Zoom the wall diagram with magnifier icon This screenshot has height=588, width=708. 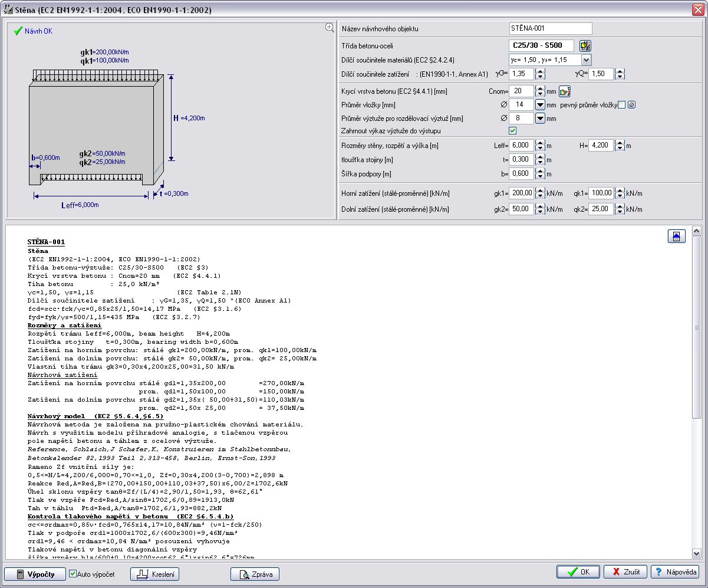click(x=330, y=27)
